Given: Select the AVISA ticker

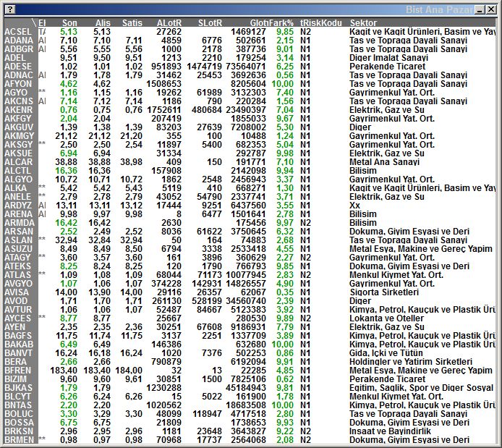Looking at the screenshot, I should 17,292.
